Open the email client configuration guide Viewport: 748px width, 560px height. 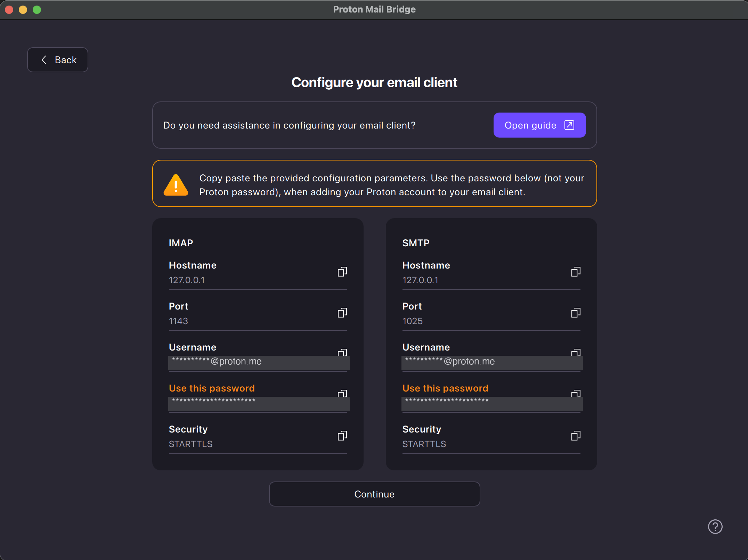539,125
